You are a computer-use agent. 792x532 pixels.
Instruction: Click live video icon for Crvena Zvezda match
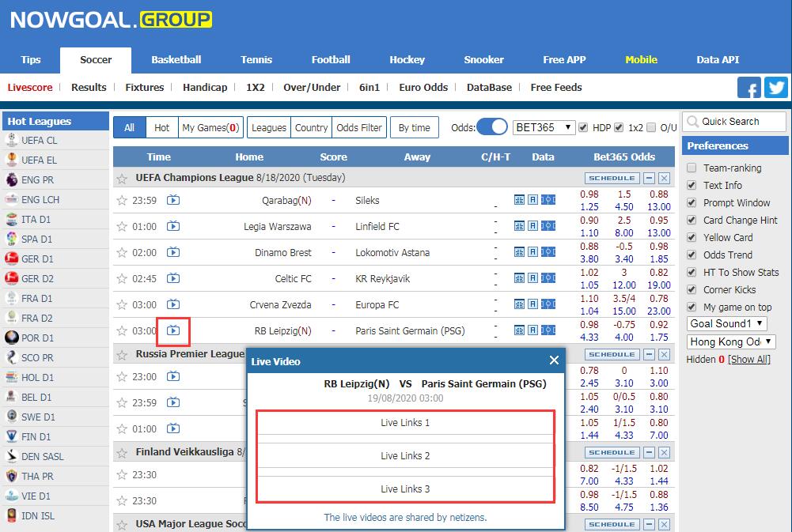pos(173,304)
